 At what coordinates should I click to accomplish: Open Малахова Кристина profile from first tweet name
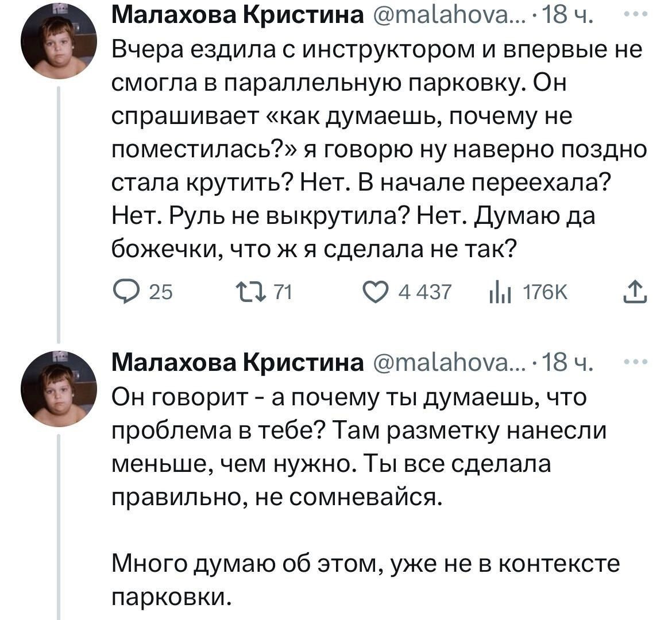(237, 17)
